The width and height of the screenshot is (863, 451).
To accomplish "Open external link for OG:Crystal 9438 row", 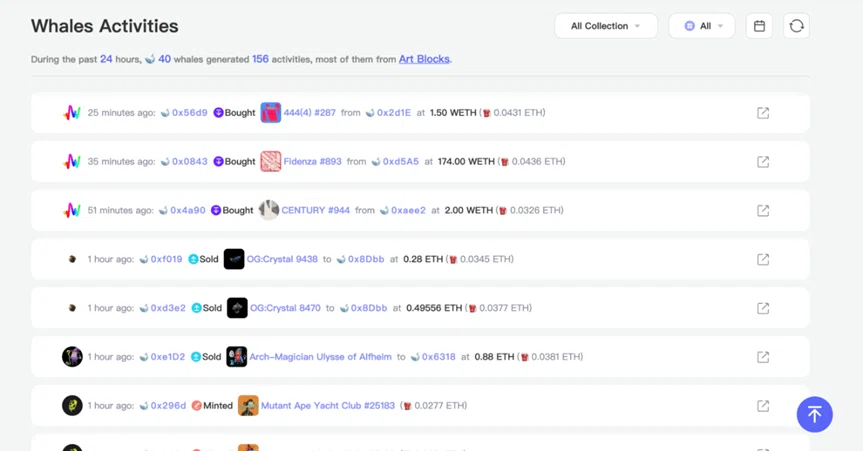I will [x=763, y=259].
